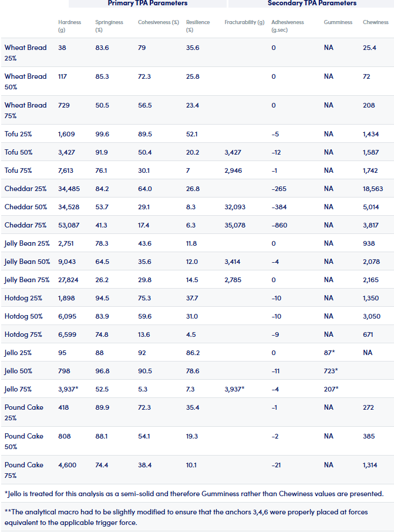Image resolution: width=394 pixels, height=532 pixels.
Task: Select the Springiness (%) column header
Action: (109, 26)
